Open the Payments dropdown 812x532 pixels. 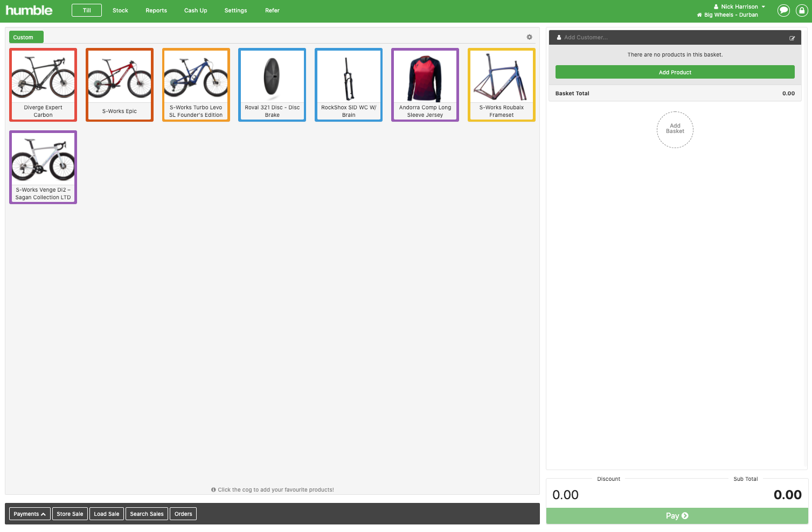click(30, 514)
